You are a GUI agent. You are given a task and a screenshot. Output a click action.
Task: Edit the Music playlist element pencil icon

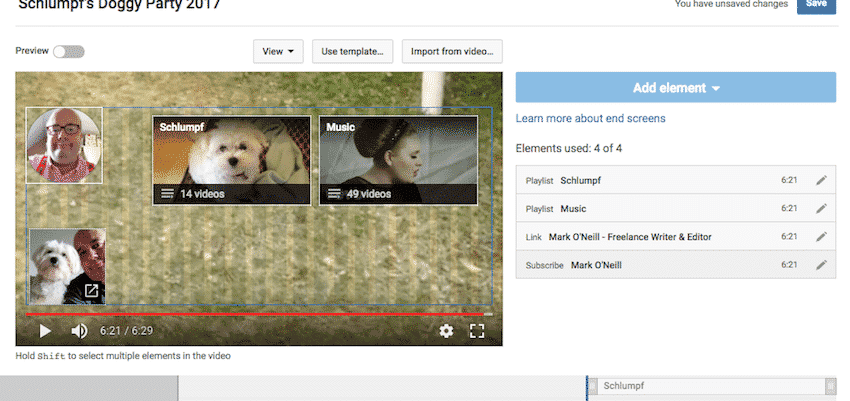coord(821,209)
